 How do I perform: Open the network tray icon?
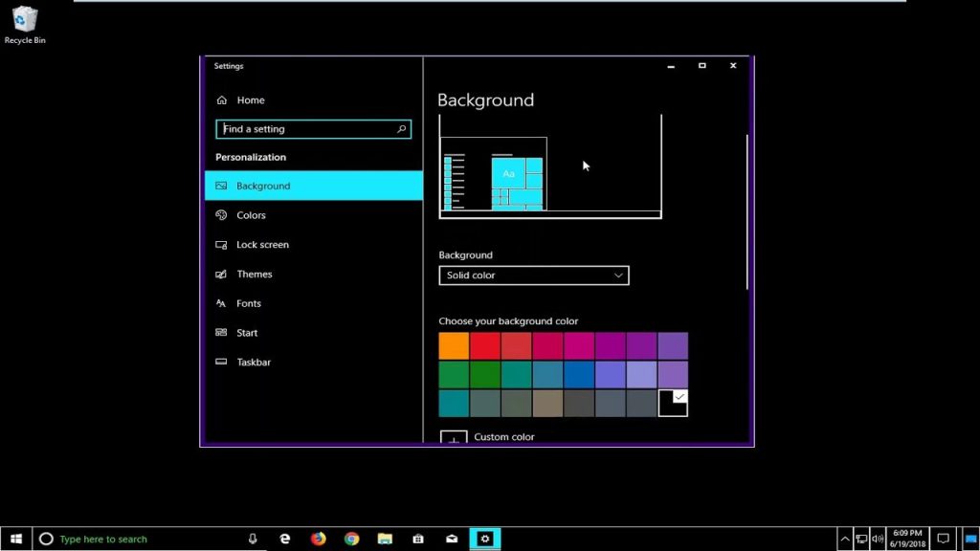861,539
